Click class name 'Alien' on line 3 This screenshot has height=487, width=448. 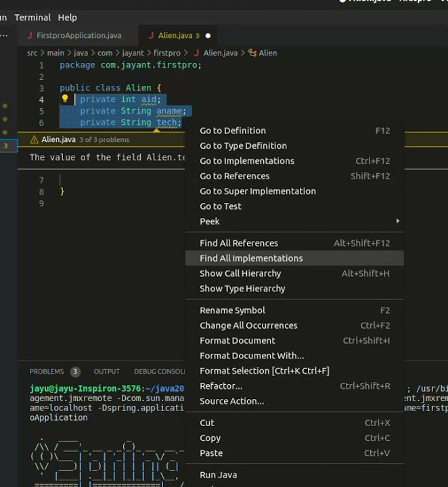point(138,88)
